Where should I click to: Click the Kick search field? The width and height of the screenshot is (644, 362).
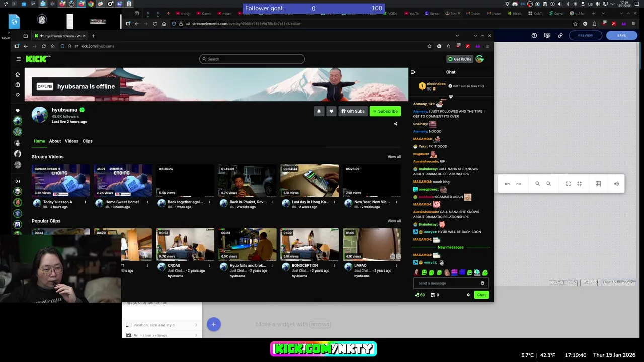pyautogui.click(x=252, y=59)
